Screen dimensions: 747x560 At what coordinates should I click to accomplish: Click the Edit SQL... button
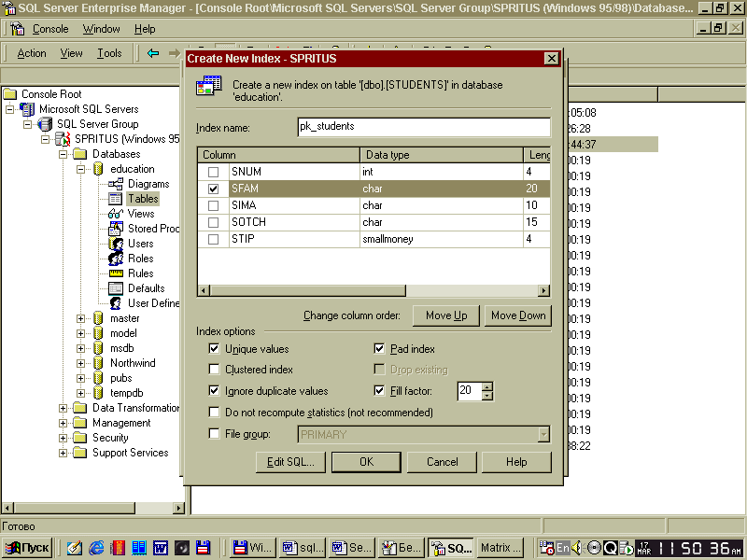click(x=290, y=462)
